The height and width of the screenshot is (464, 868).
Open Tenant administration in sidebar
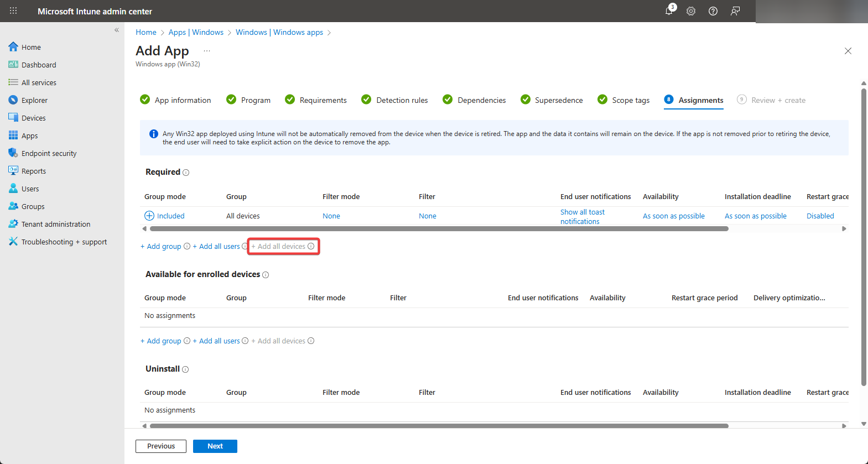tap(56, 224)
